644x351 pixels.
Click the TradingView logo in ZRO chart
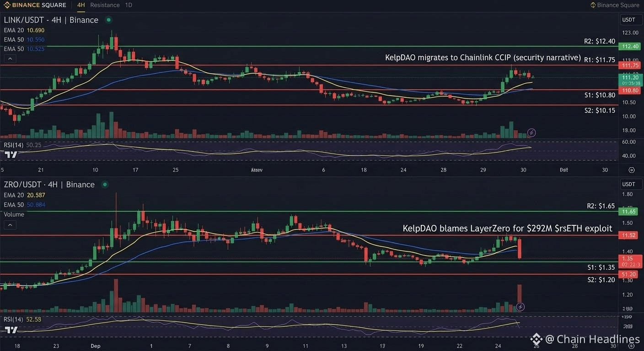[11, 330]
